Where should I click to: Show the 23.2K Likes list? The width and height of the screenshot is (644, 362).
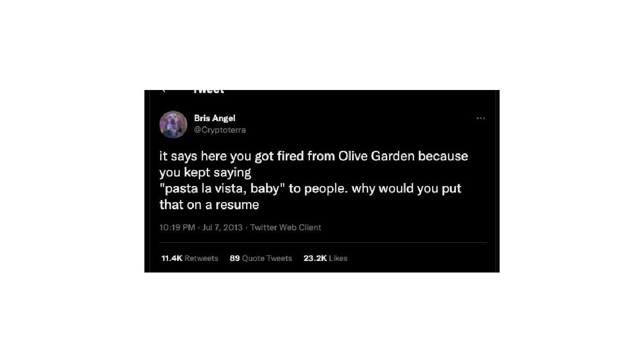[326, 258]
